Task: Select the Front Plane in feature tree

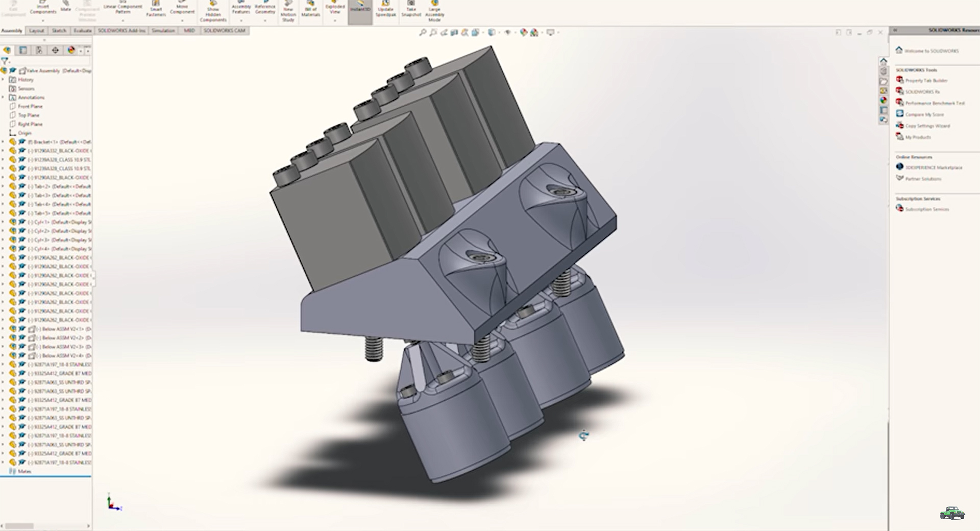Action: [x=30, y=106]
